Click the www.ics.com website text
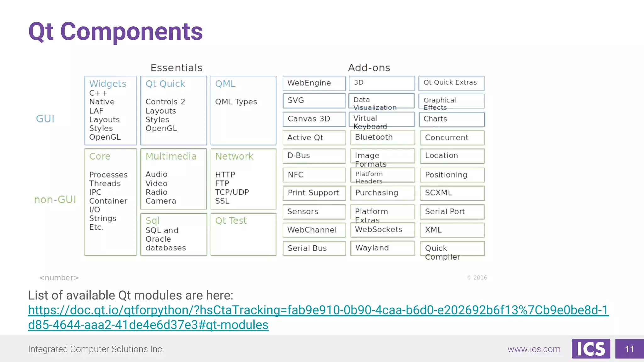 [x=534, y=349]
